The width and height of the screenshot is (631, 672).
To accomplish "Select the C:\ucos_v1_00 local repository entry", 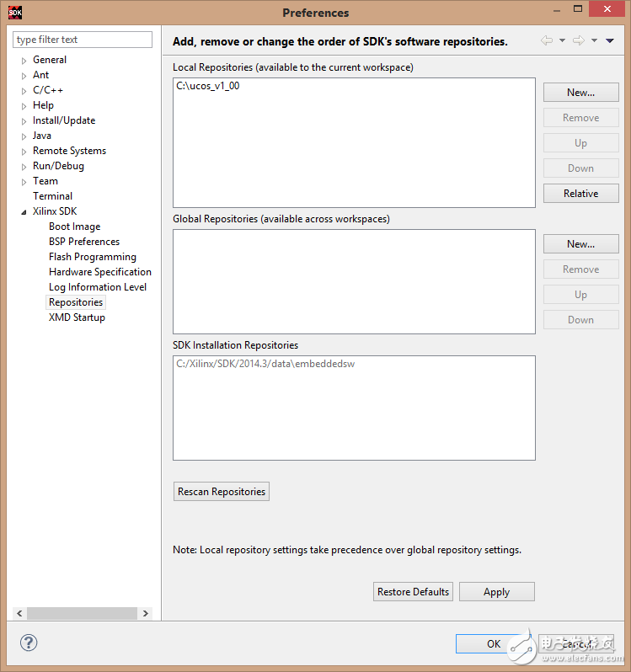I will (x=208, y=86).
